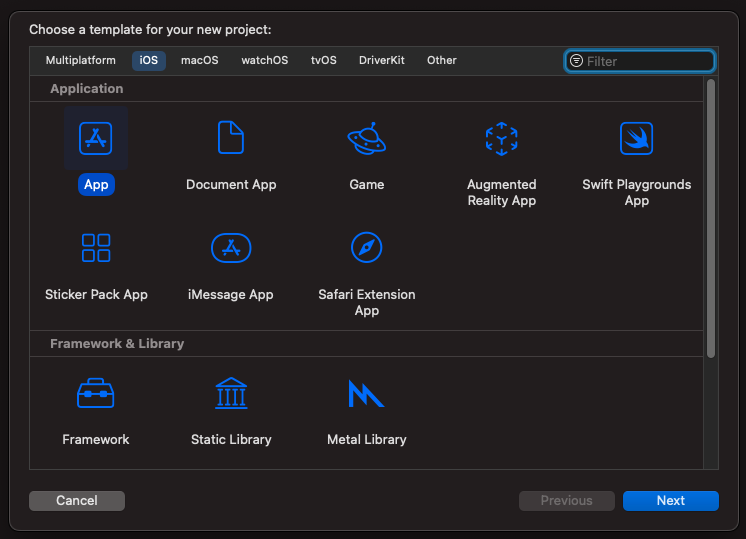Click the template list vertical scrollbar

click(x=711, y=218)
